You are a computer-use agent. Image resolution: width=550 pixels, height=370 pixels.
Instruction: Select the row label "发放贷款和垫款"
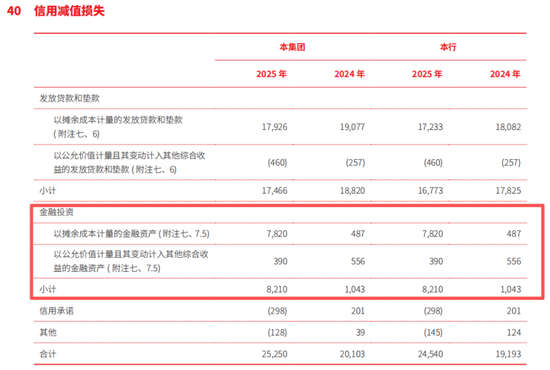coord(69,98)
